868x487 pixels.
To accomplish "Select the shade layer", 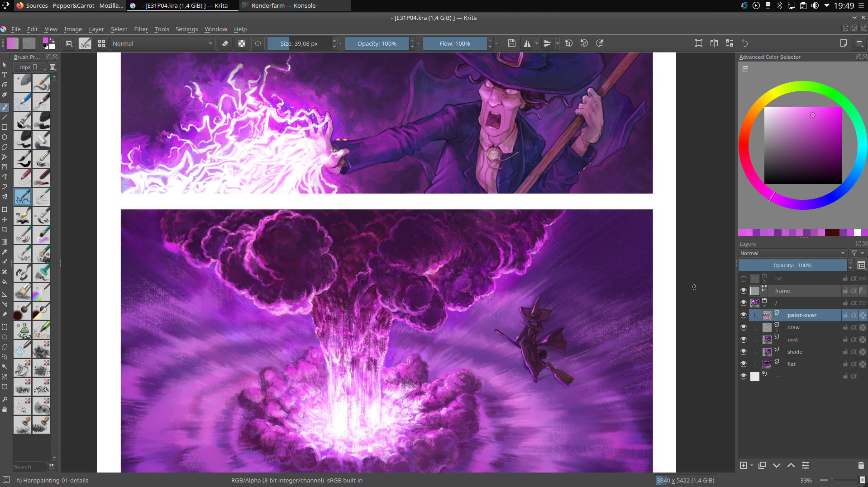I will click(795, 352).
